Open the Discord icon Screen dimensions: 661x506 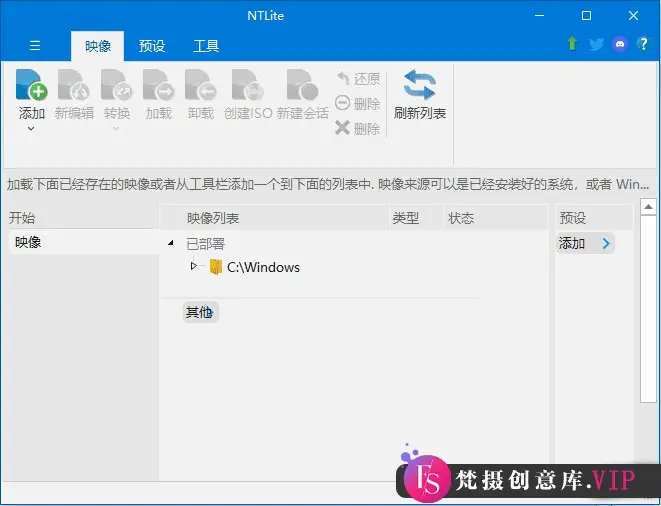[620, 44]
